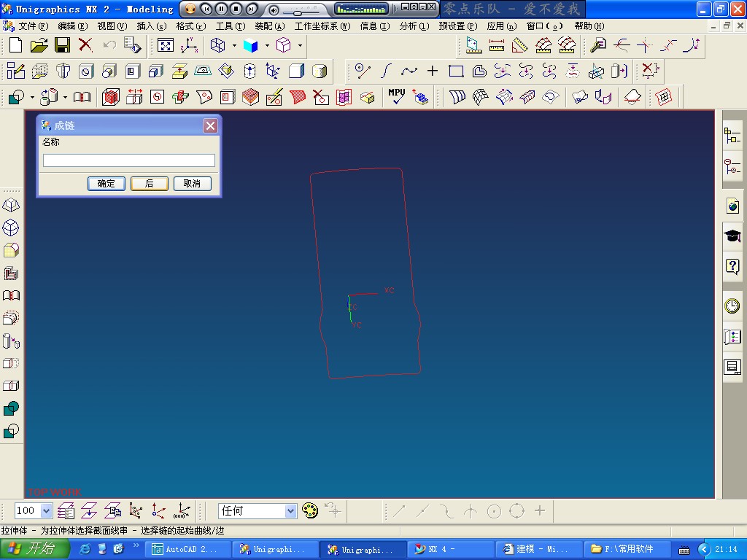Click the 开始 Start button
747x560 pixels.
[x=34, y=549]
